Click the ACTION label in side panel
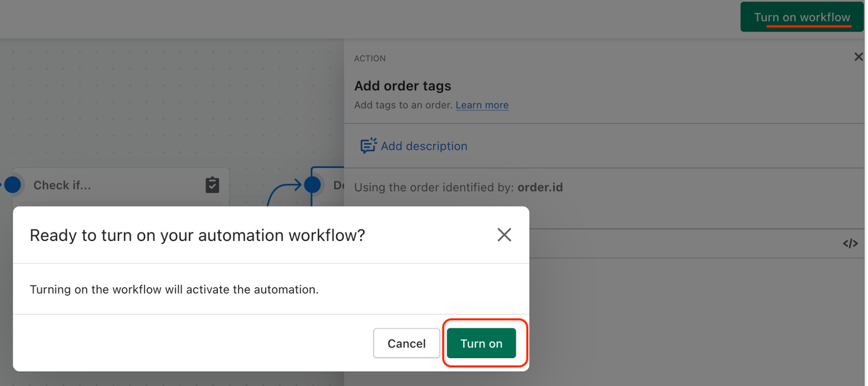Viewport: 868px width, 386px height. pyautogui.click(x=370, y=58)
